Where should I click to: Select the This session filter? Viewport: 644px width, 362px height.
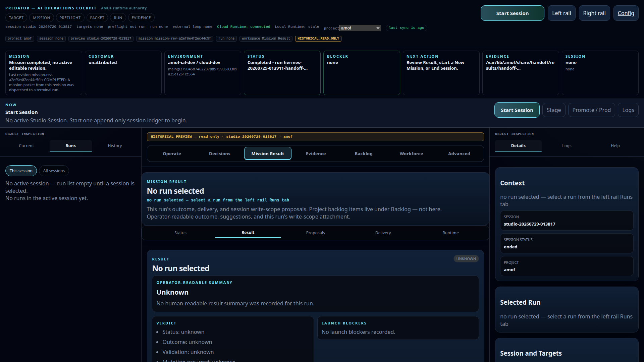coord(21,171)
